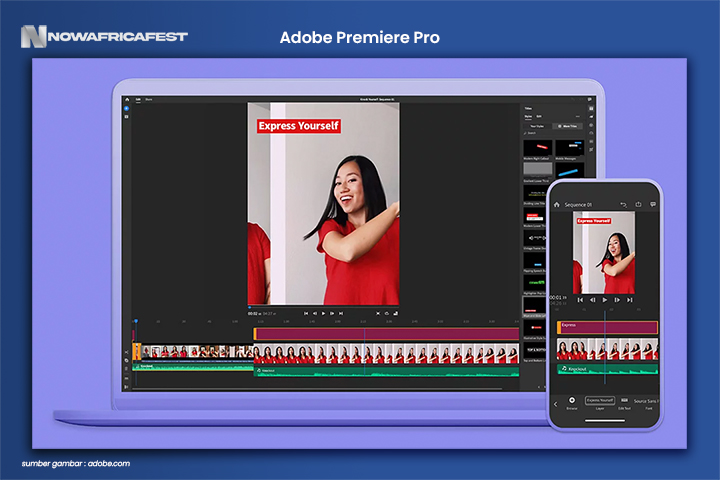Click the duplicate clip icon beside the timeline

coord(127,360)
